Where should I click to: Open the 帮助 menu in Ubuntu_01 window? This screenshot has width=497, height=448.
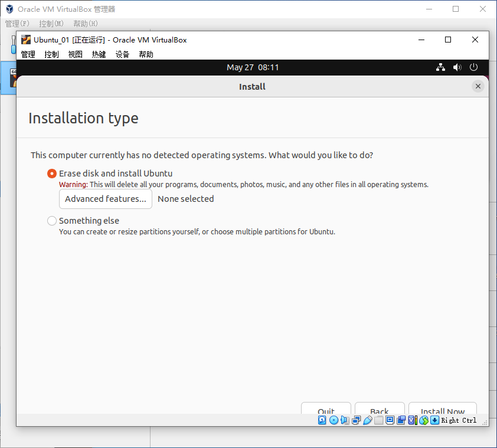tap(146, 54)
